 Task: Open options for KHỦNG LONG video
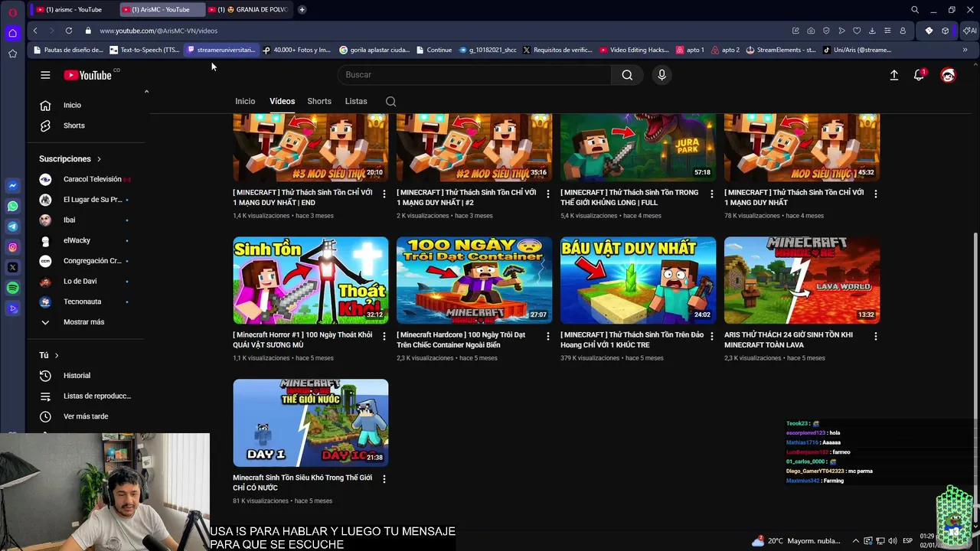pyautogui.click(x=711, y=194)
